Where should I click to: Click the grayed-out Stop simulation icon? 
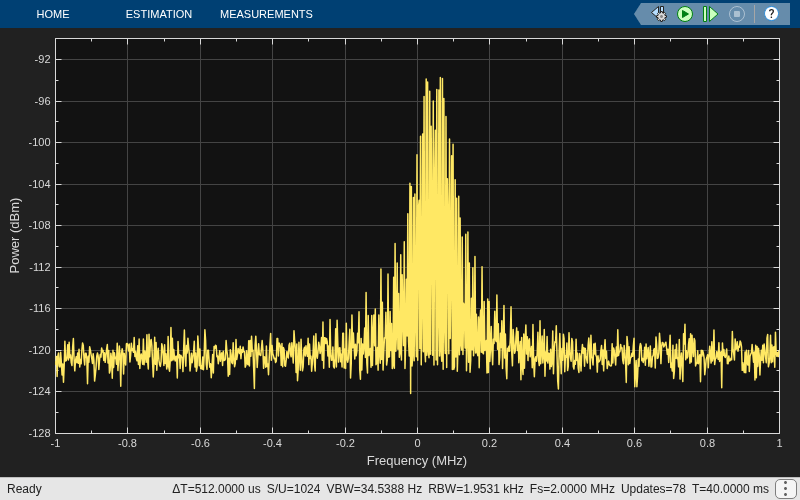click(x=737, y=14)
